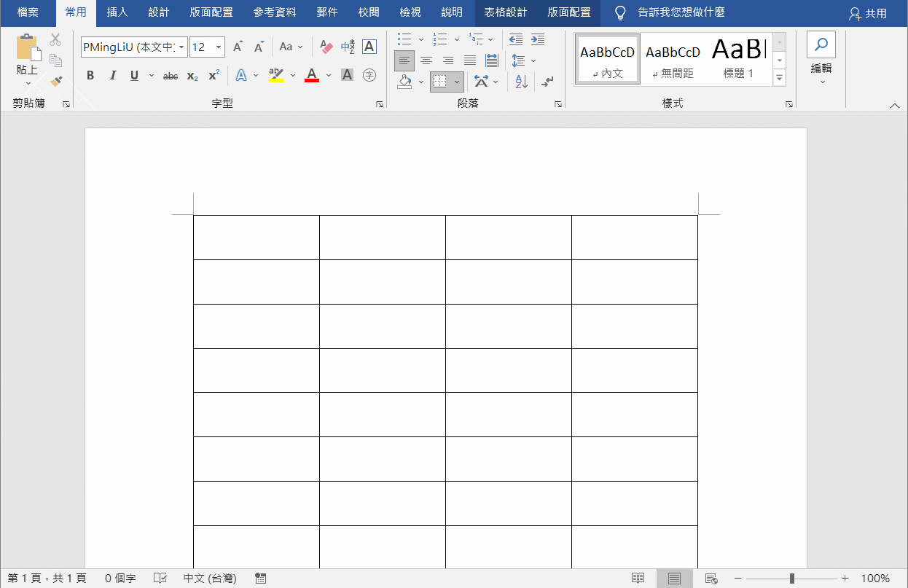Viewport: 908px width, 588px height.
Task: Expand the bullets list dropdown arrow
Action: [x=421, y=39]
